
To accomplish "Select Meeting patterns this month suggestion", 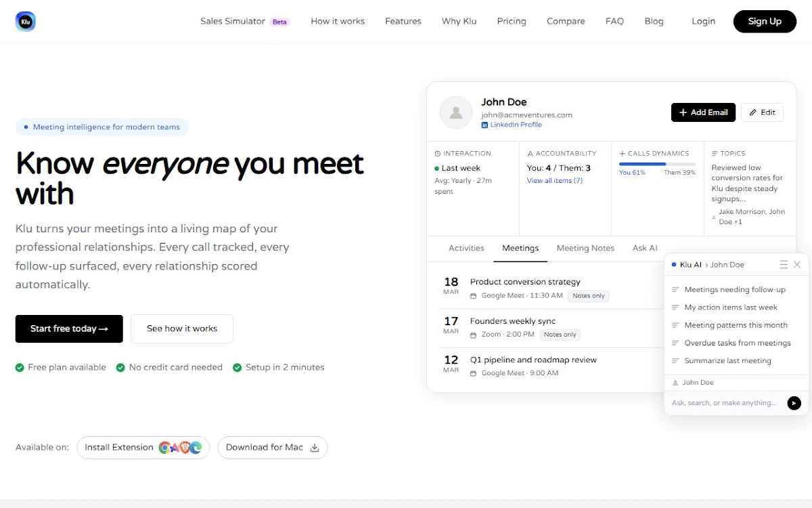I will [736, 325].
